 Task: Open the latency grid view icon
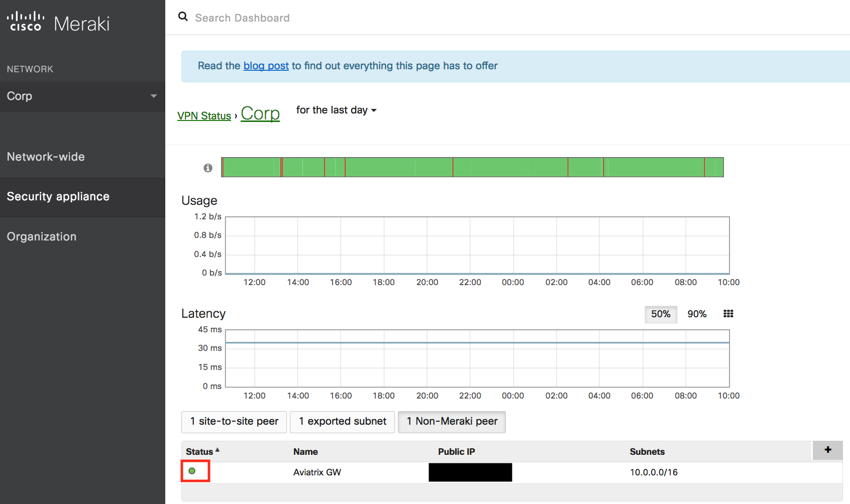(x=728, y=314)
